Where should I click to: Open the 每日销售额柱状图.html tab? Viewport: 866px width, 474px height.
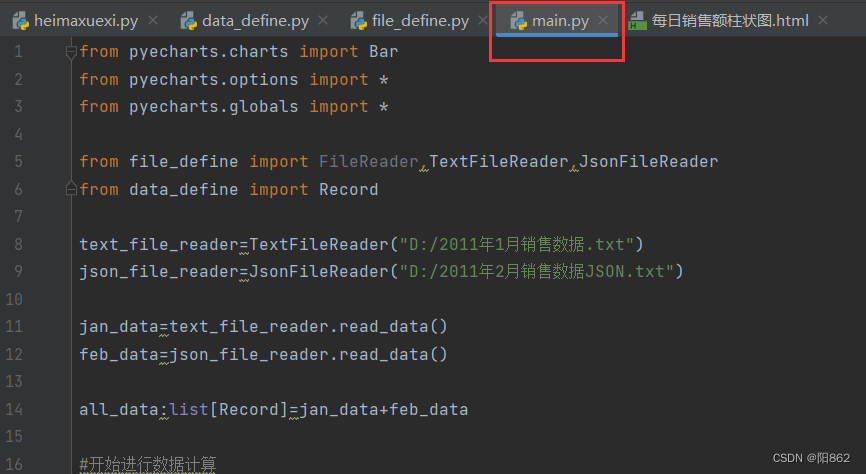point(730,21)
